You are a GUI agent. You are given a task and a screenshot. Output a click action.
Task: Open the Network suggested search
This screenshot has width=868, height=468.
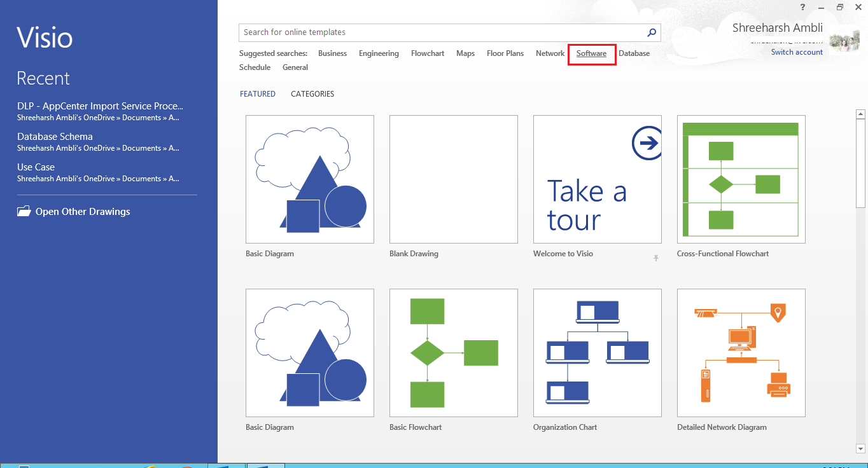point(550,53)
